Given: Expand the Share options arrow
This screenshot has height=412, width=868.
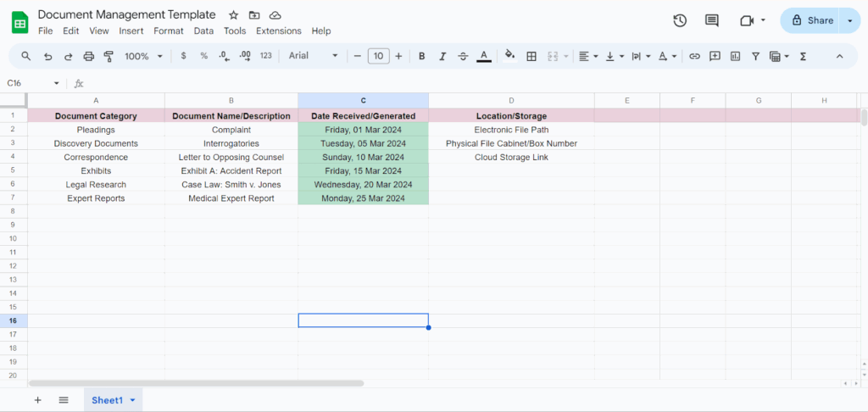Looking at the screenshot, I should point(850,20).
